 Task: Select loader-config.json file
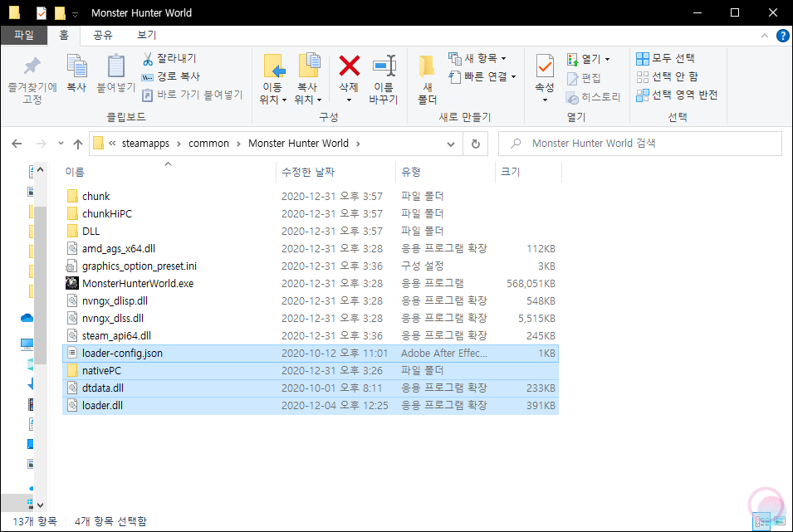[311, 353]
